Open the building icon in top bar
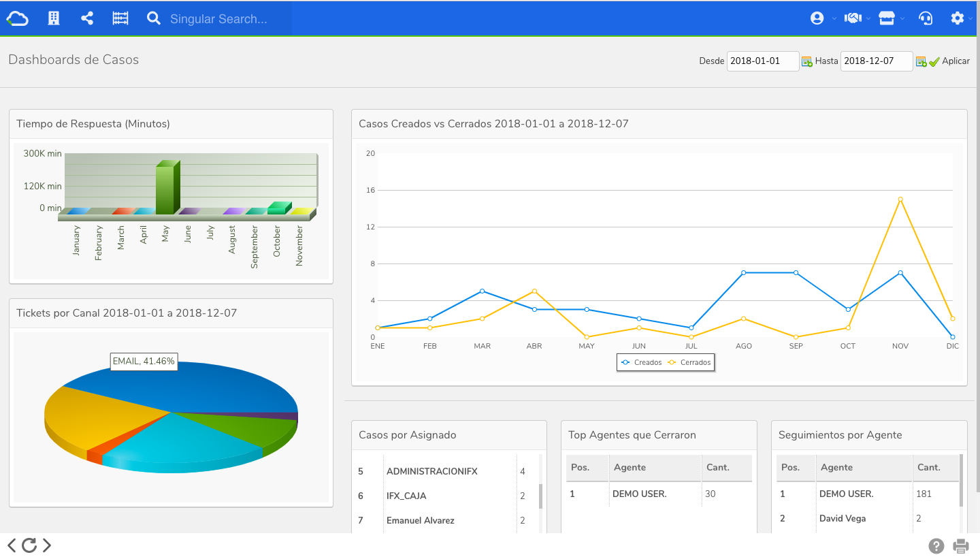 click(54, 18)
